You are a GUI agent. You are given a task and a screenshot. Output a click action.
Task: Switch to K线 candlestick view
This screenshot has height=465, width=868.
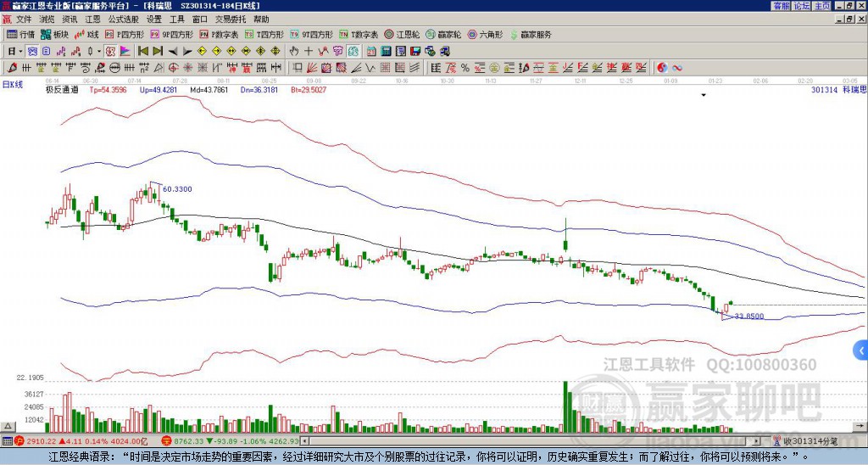[x=86, y=34]
